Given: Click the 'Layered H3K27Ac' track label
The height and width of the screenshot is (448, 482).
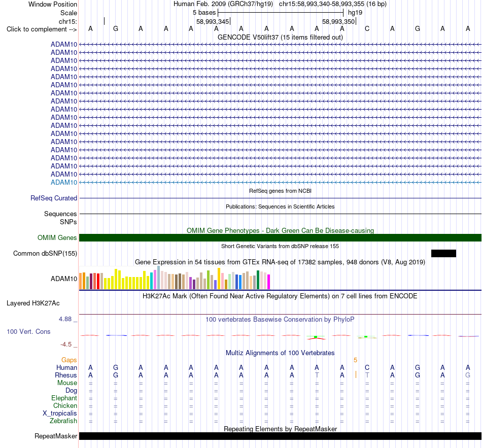Looking at the screenshot, I should 33,303.
